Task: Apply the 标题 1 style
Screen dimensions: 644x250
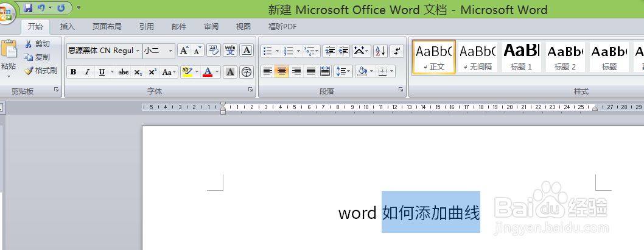Action: coord(521,57)
